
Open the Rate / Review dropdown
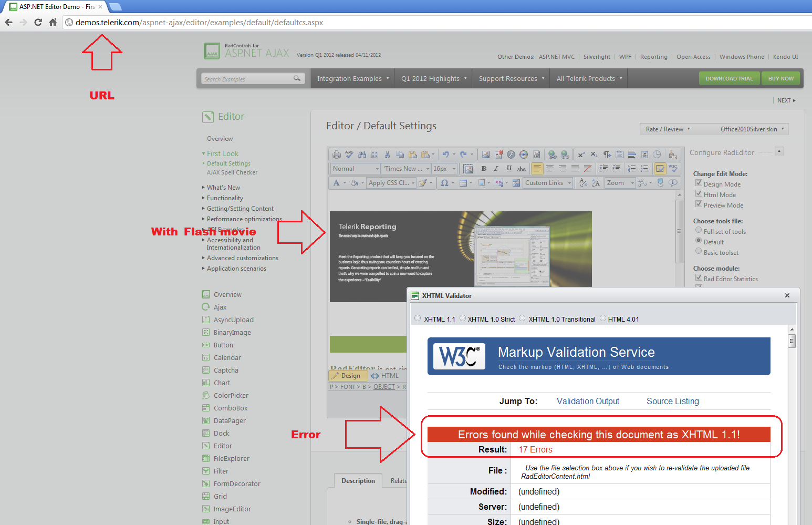point(668,129)
